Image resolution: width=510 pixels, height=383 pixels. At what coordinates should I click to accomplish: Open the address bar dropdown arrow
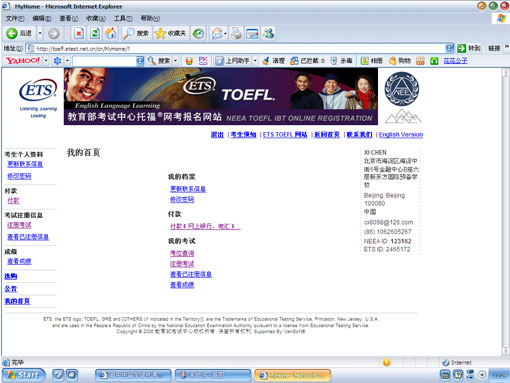point(449,48)
